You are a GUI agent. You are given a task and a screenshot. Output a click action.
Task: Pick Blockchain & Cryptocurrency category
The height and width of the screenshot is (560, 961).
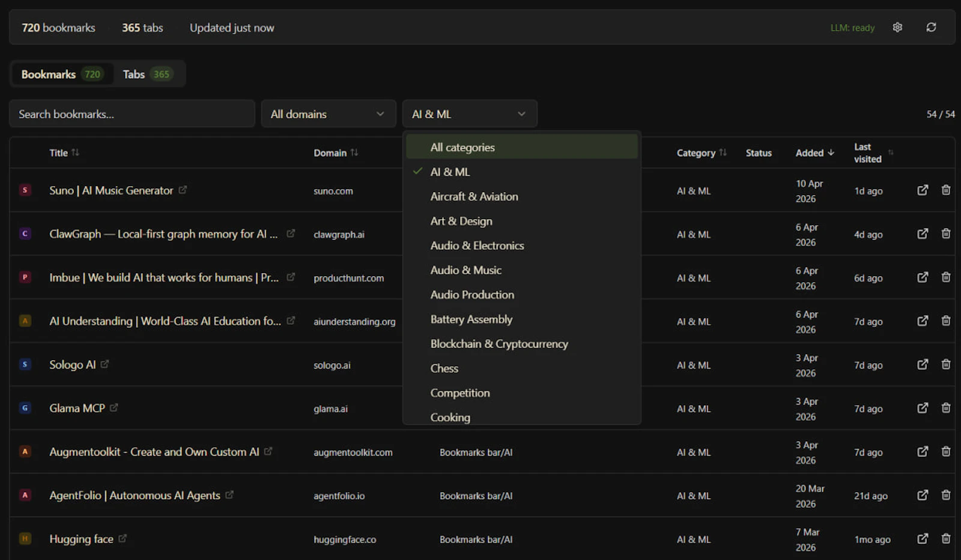(x=522, y=344)
